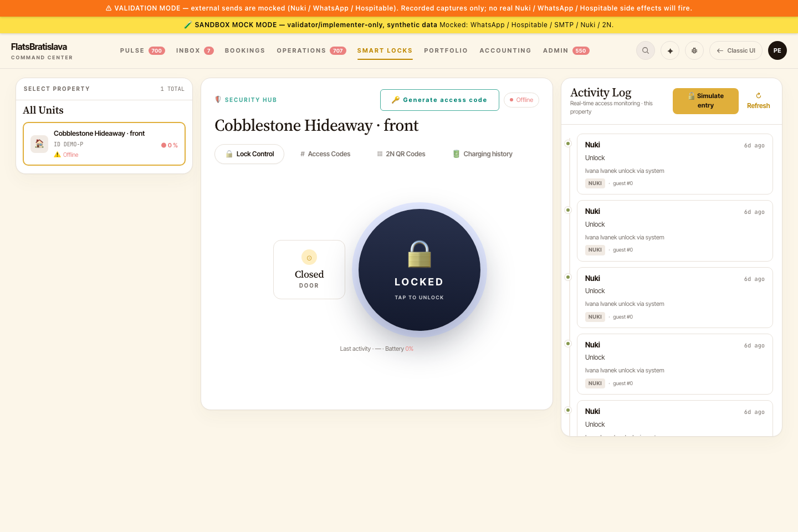Image resolution: width=798 pixels, height=532 pixels.
Task: Click the 700 badge next to Pulse
Action: coord(157,50)
